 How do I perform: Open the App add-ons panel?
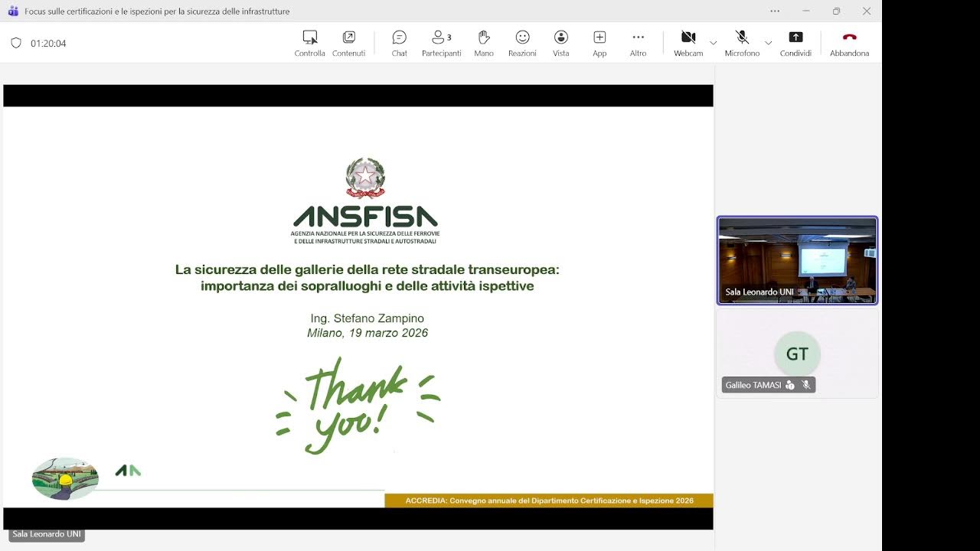[x=599, y=44]
